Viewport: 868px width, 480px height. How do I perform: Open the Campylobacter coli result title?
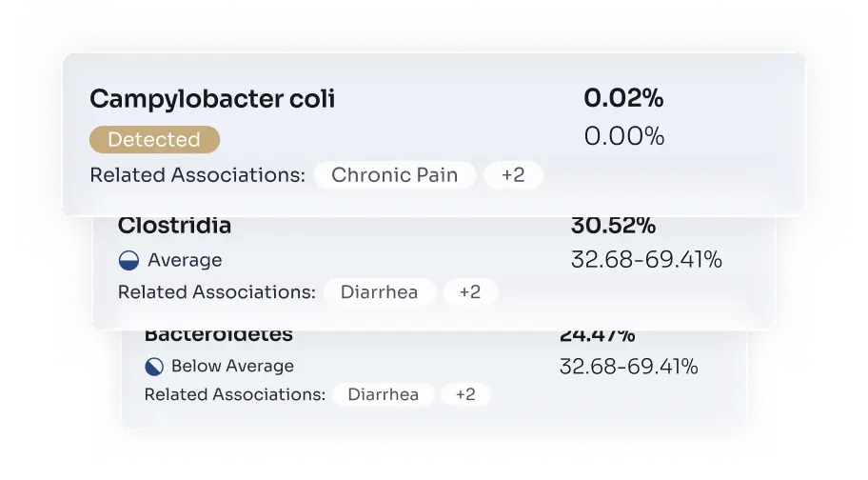coord(212,99)
